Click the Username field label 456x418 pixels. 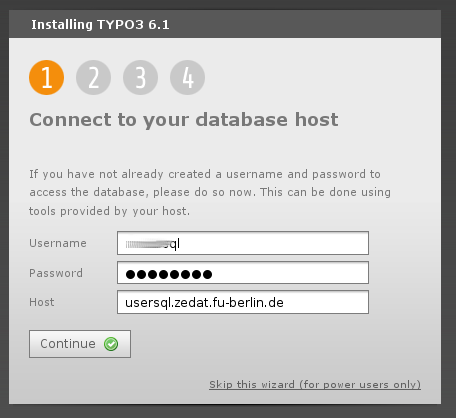click(x=58, y=243)
